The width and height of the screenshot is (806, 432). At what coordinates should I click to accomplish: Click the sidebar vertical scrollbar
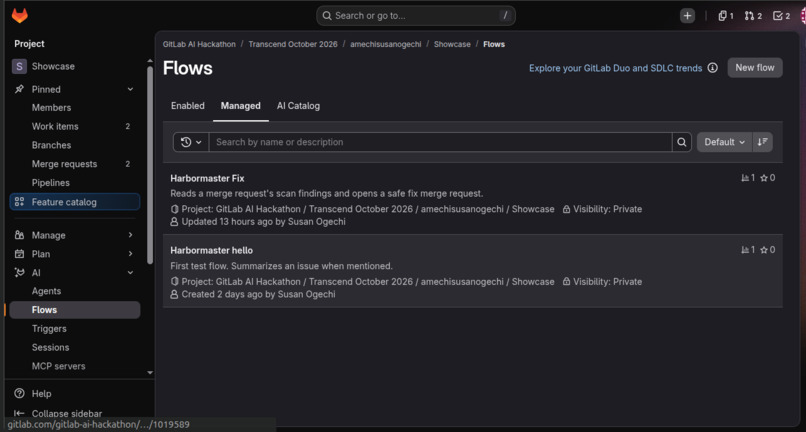coord(150,165)
